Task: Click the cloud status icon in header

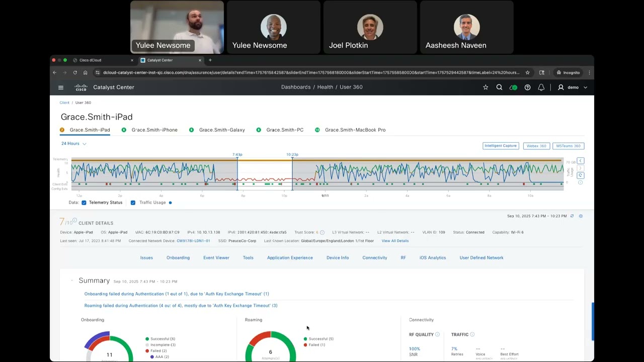Action: 513,87
